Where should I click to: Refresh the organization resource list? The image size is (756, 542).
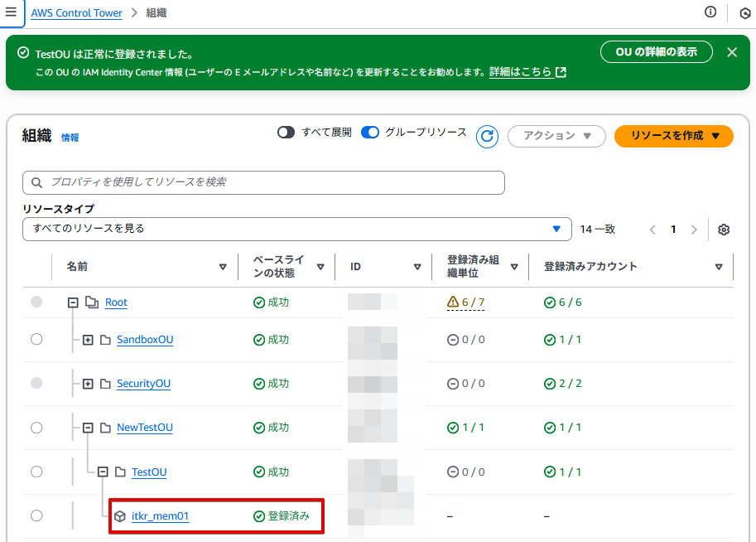click(487, 136)
